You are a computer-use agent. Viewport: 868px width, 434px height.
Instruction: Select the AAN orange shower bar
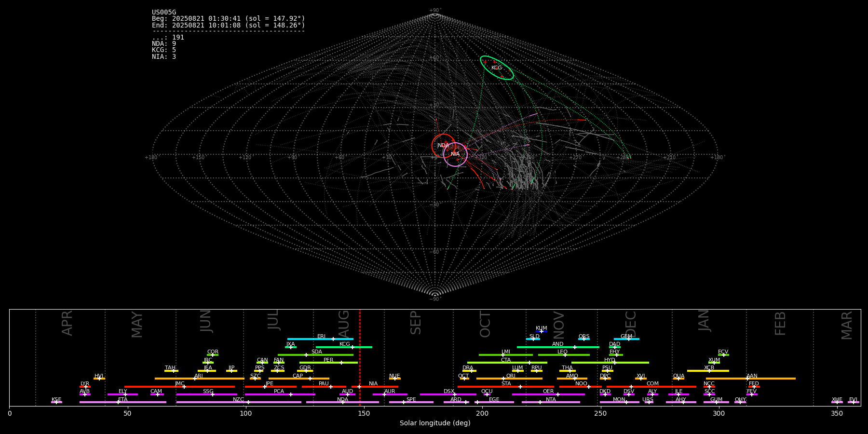pyautogui.click(x=751, y=379)
